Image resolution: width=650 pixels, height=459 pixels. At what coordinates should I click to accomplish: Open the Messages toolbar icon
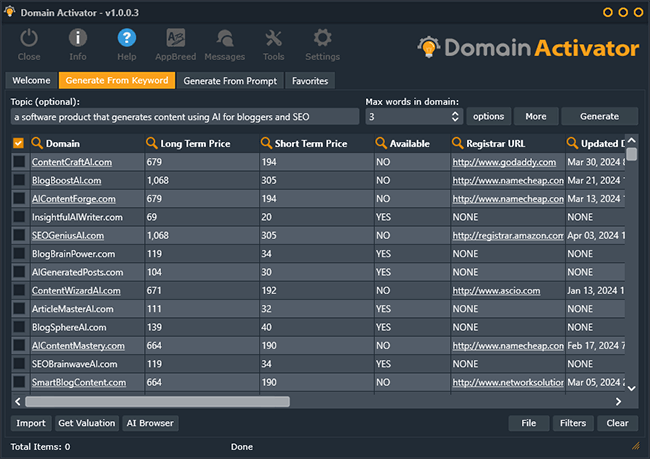[224, 39]
